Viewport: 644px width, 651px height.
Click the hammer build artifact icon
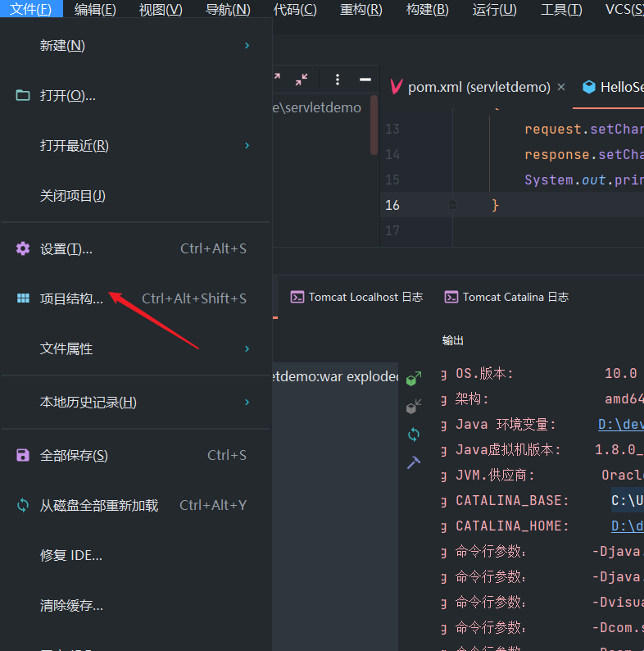[414, 462]
